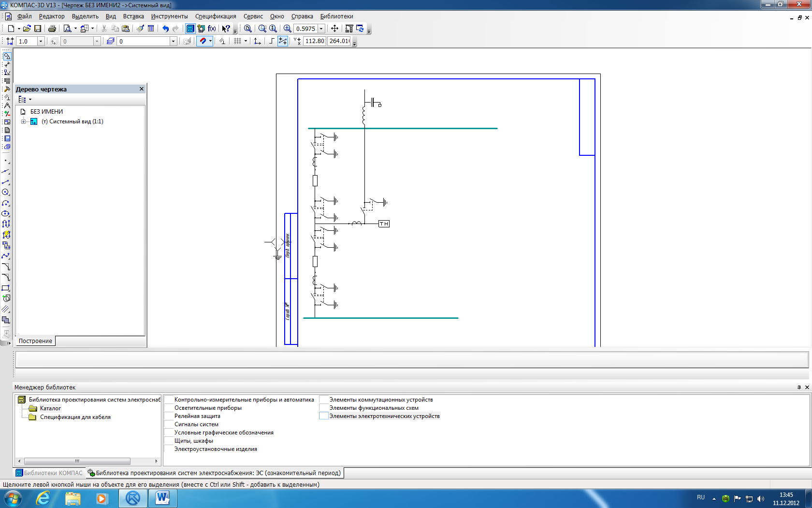Screen dimensions: 812x508
Task: Activate the context help pointer icon
Action: click(226, 29)
